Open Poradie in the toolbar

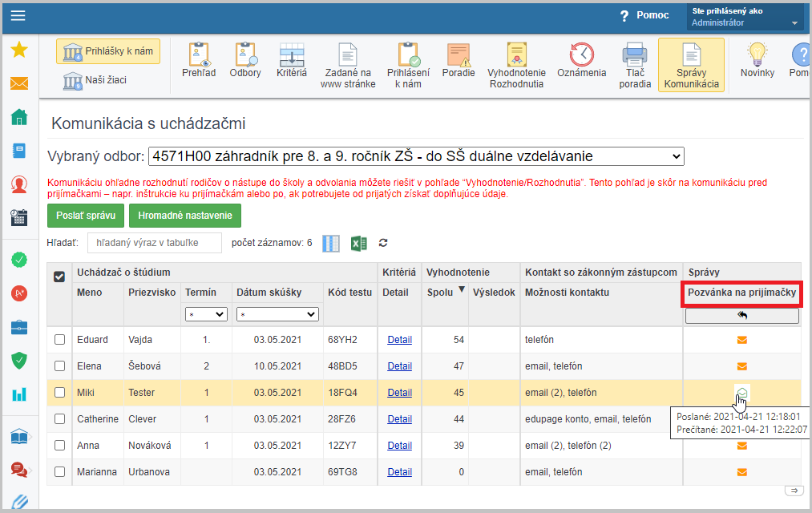459,61
